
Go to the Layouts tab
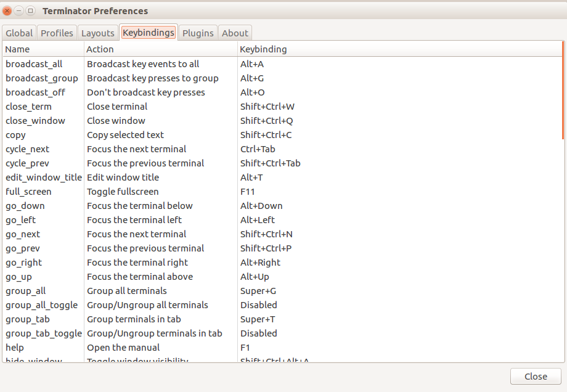pos(97,33)
